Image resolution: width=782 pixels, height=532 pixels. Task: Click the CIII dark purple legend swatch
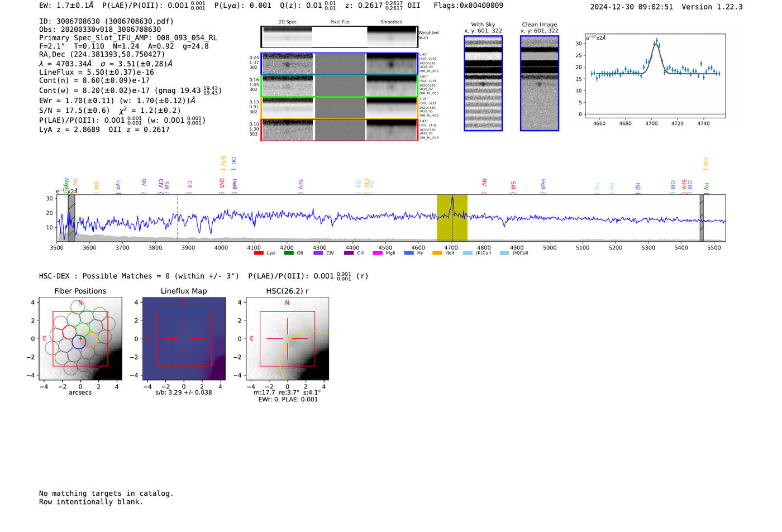pos(349,253)
